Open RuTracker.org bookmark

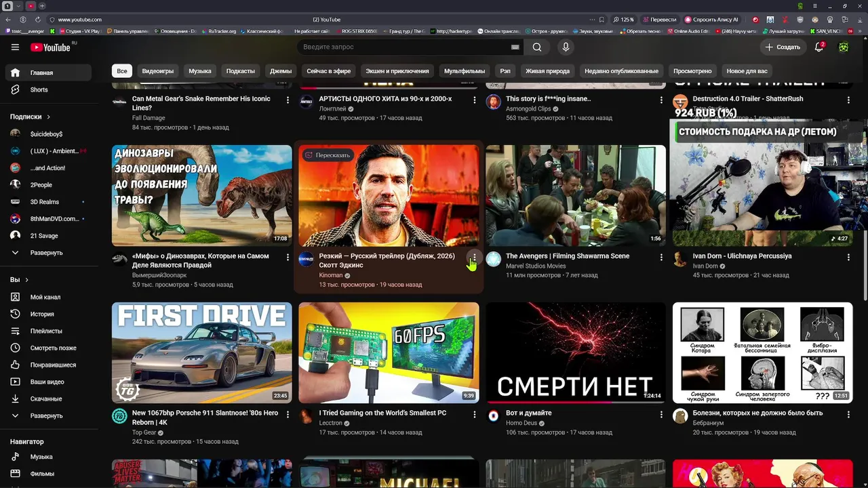point(218,31)
